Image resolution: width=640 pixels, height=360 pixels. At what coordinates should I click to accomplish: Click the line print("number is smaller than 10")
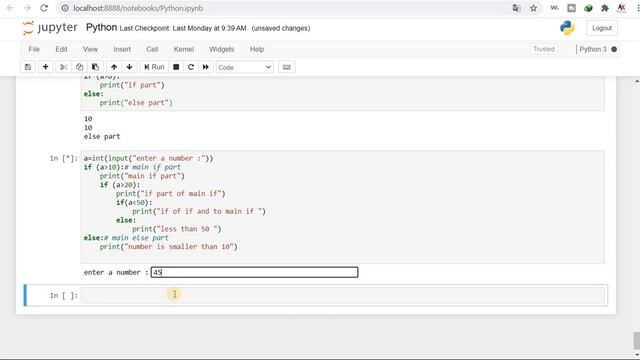(169, 247)
